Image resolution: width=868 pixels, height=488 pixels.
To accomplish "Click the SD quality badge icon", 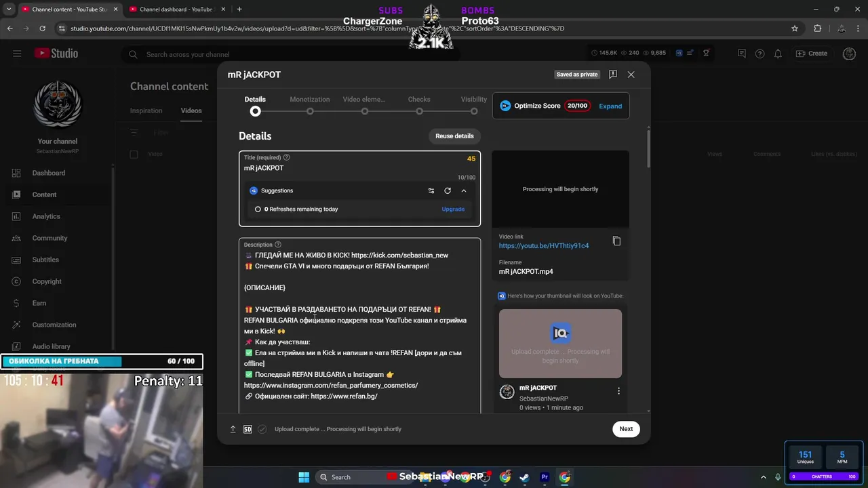I will point(248,429).
